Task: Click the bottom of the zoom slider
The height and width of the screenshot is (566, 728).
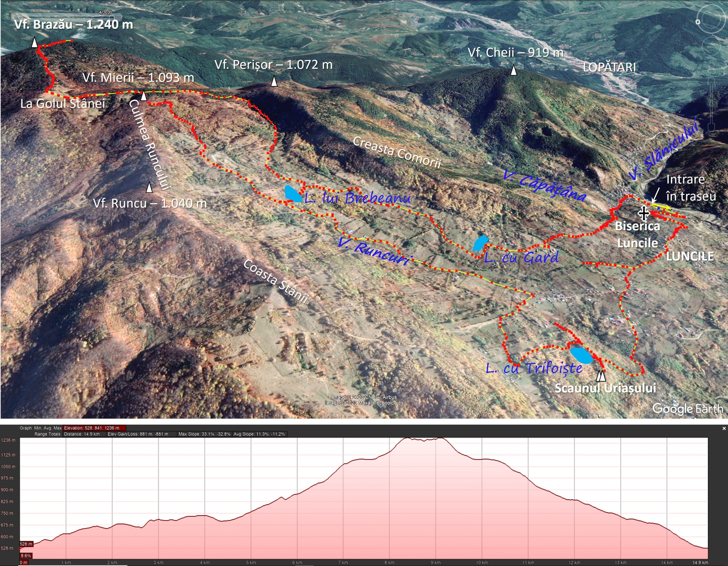Action: pyautogui.click(x=712, y=127)
